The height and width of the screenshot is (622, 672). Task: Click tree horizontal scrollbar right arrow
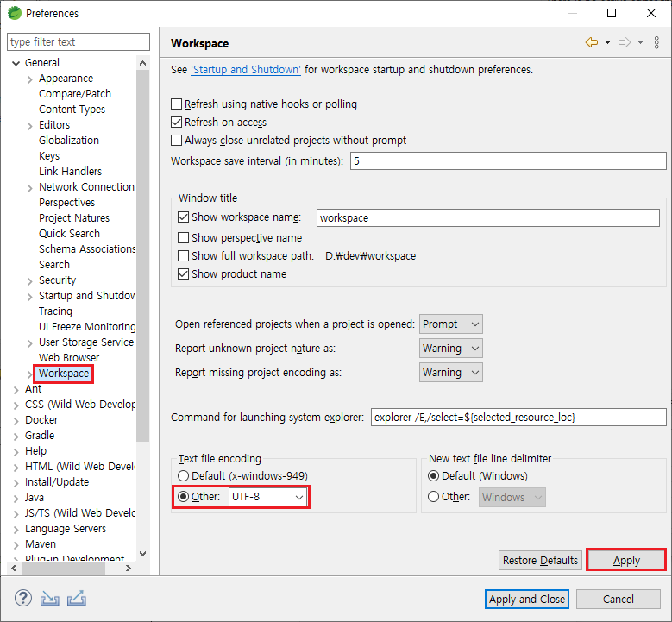129,568
